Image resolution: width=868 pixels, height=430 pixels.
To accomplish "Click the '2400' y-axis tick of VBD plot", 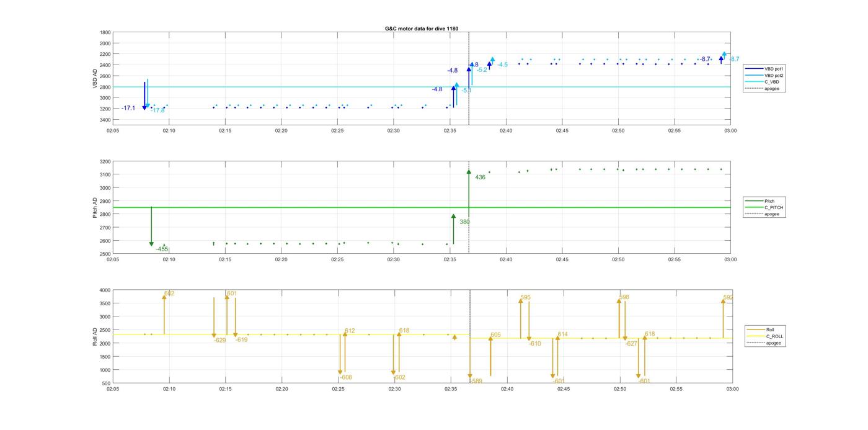I will tap(105, 65).
